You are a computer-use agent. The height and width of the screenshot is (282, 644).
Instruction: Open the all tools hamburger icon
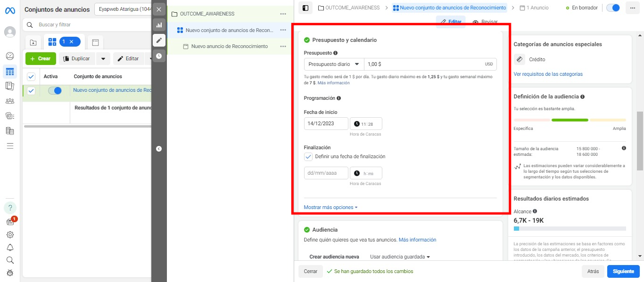pos(10,146)
